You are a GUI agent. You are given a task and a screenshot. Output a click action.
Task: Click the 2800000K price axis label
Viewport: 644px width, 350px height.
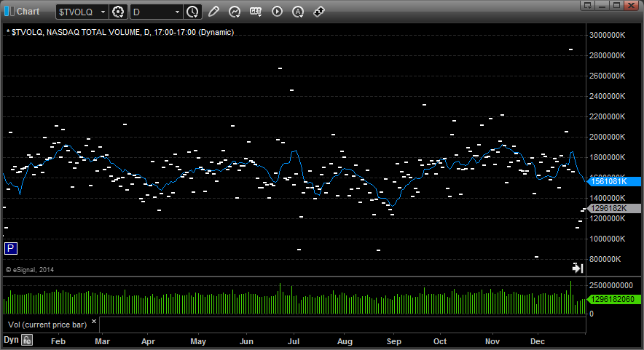[x=607, y=55]
